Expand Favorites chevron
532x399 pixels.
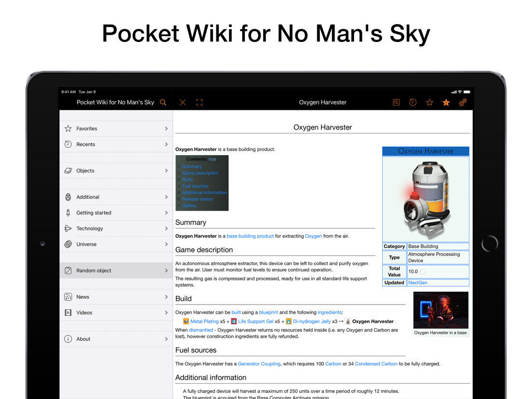(166, 129)
